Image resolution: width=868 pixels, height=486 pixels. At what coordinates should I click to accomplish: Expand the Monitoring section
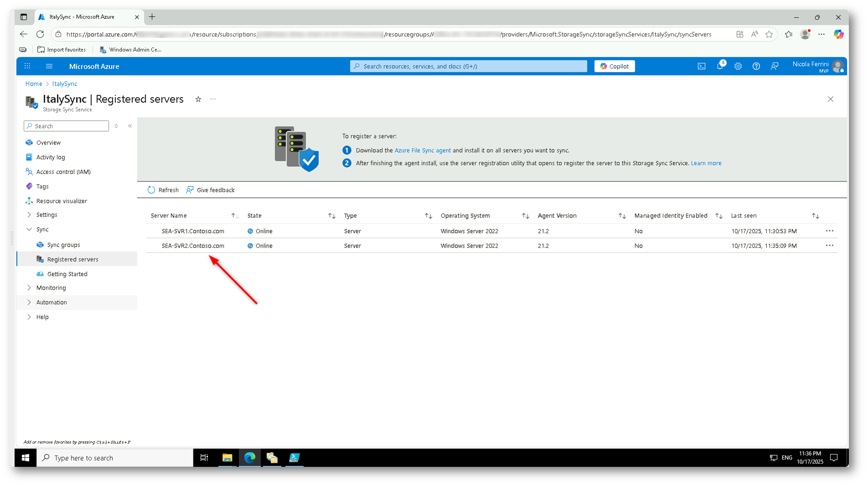click(29, 288)
